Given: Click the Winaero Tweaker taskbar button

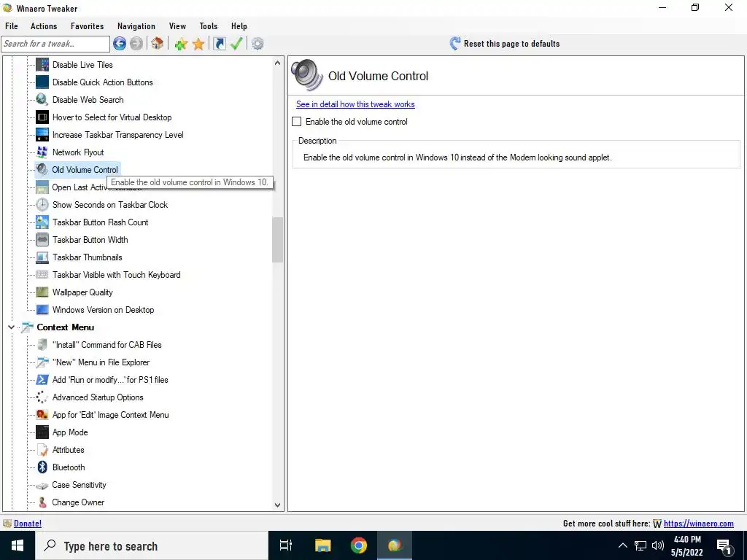Looking at the screenshot, I should point(395,545).
